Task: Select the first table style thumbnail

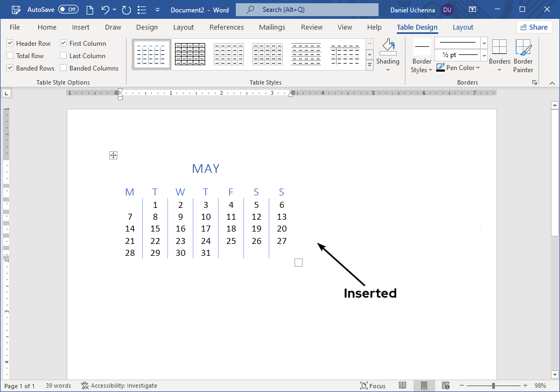Action: point(151,54)
